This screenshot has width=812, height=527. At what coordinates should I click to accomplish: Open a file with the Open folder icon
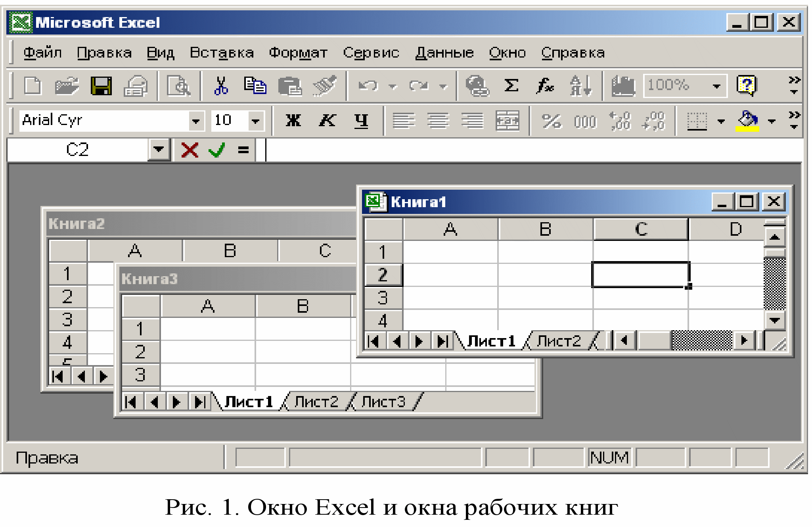tap(67, 86)
